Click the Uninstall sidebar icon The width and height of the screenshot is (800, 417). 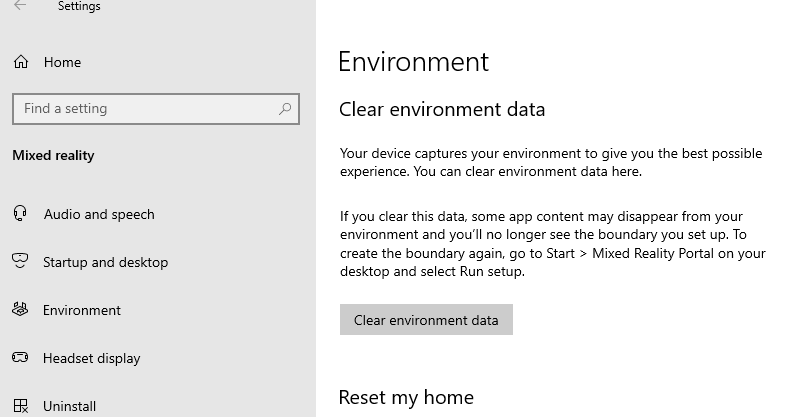20,406
